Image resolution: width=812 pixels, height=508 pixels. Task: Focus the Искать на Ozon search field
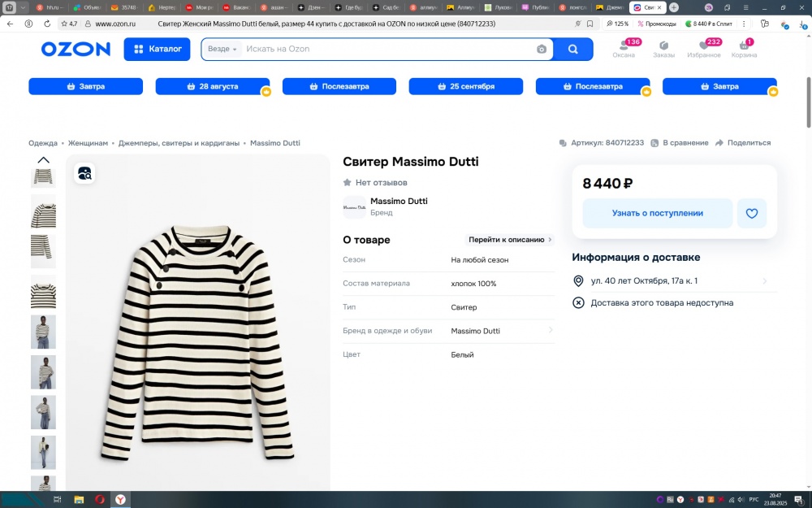tap(388, 50)
